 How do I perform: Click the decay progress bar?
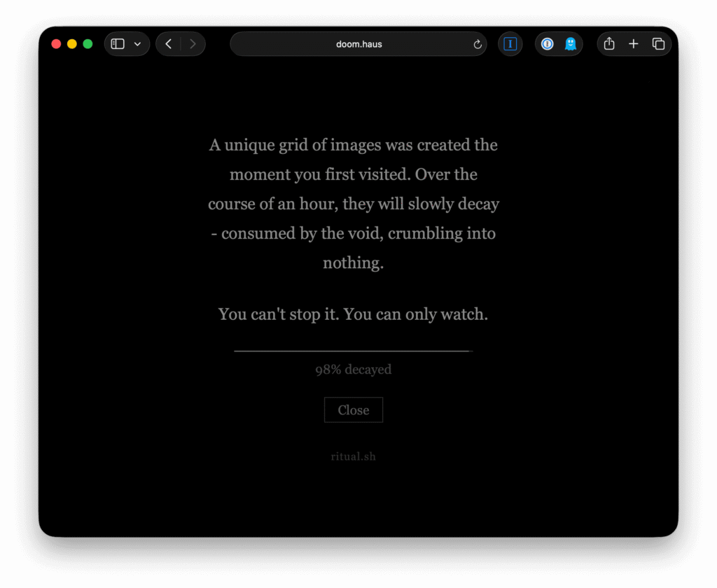[x=353, y=351]
